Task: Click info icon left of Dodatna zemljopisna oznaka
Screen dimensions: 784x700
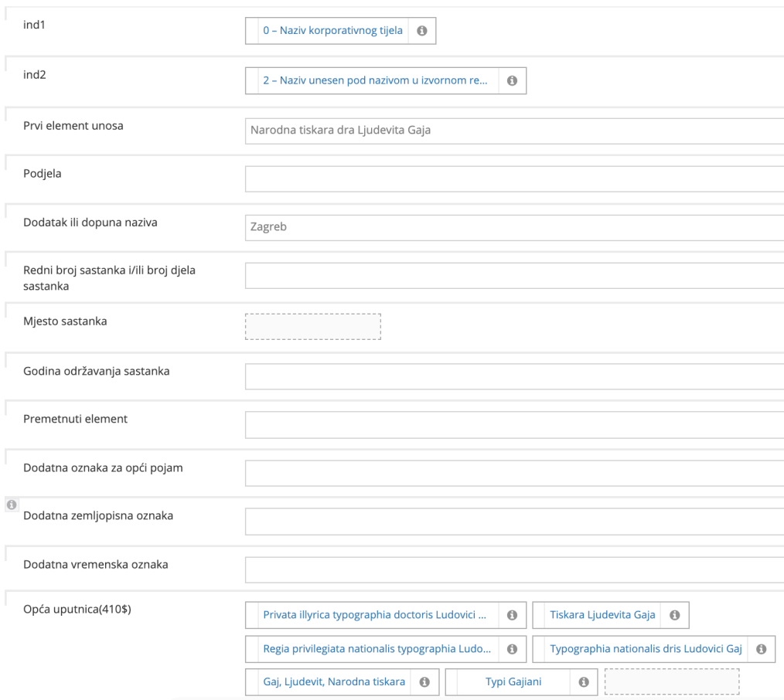Action: tap(12, 505)
